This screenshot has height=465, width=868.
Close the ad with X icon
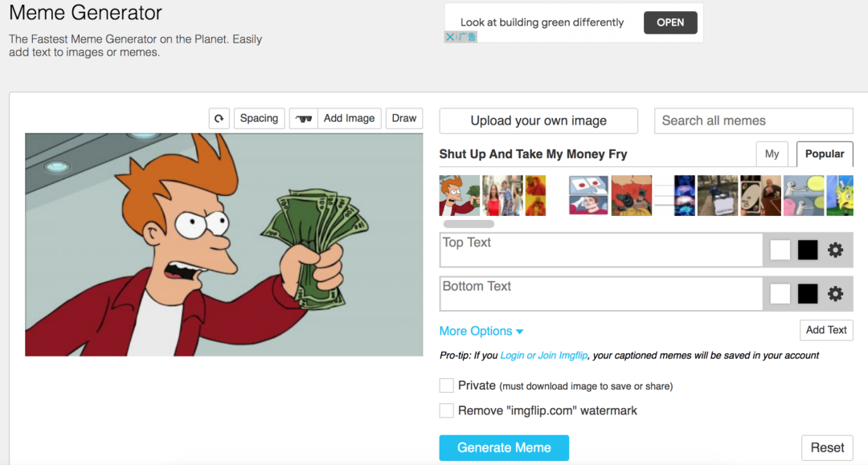[450, 37]
